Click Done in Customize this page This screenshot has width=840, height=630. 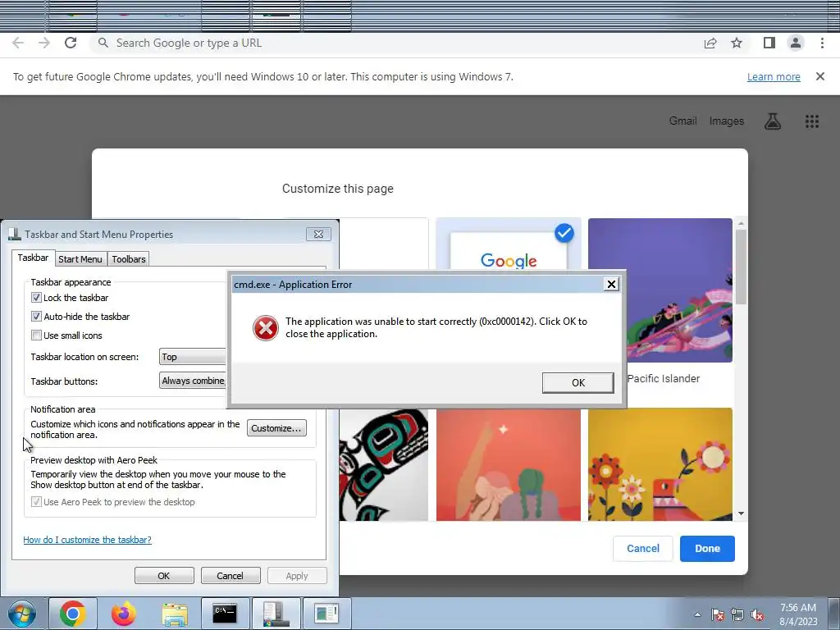click(707, 548)
